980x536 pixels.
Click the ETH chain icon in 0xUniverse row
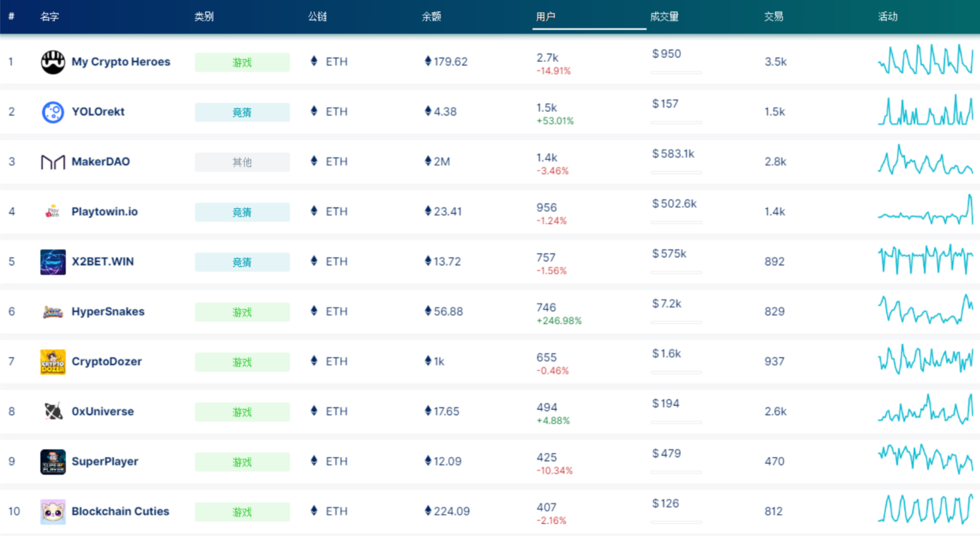tap(314, 411)
